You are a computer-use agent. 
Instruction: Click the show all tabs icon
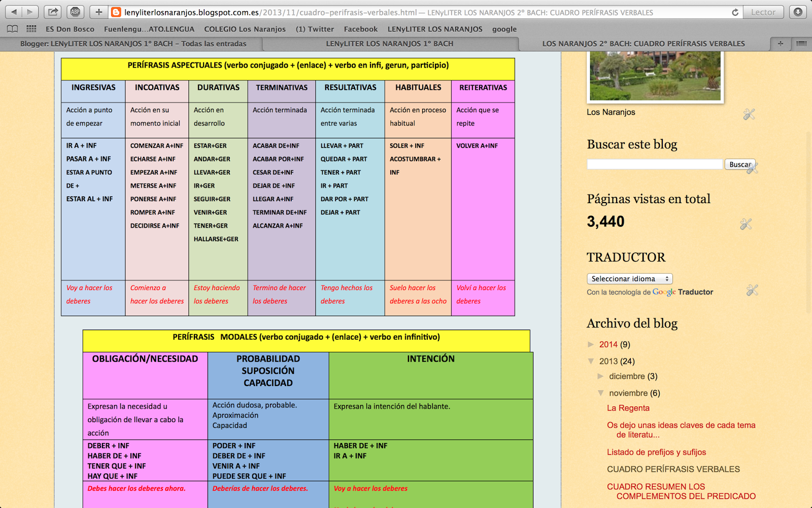[801, 44]
